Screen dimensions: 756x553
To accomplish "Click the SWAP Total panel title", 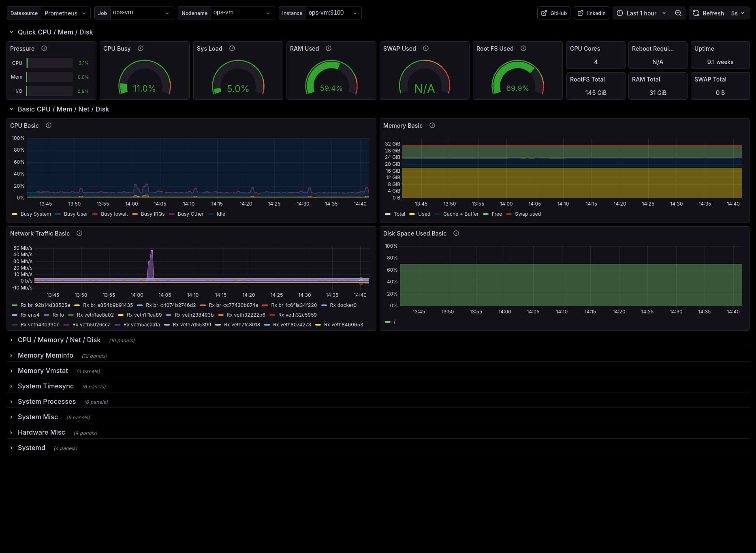I will tap(710, 79).
